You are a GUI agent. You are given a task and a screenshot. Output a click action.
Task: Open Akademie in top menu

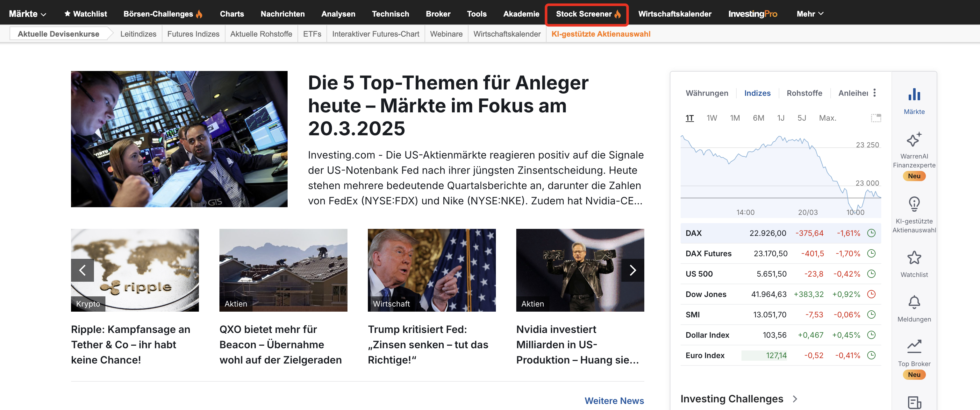(x=521, y=14)
